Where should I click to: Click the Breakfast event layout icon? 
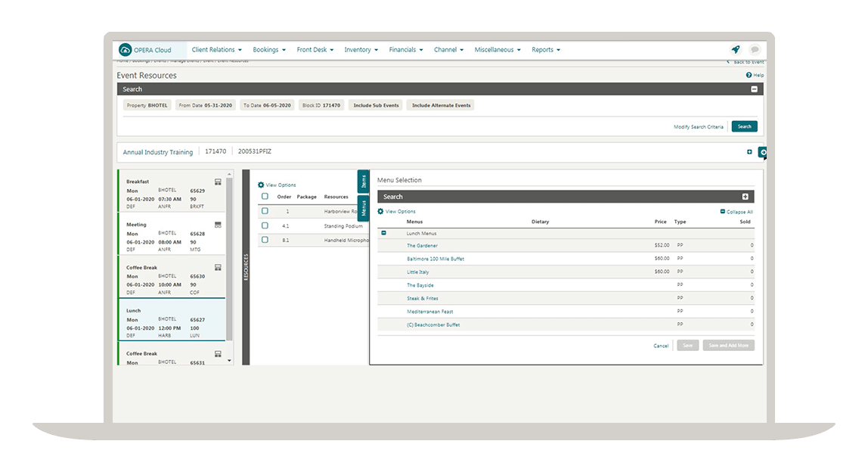(x=218, y=182)
